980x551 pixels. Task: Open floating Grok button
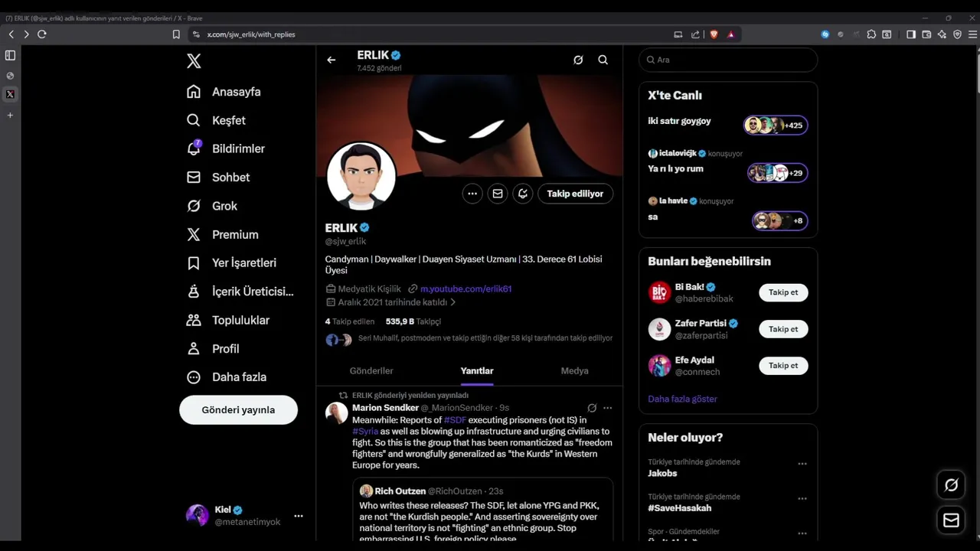[952, 484]
